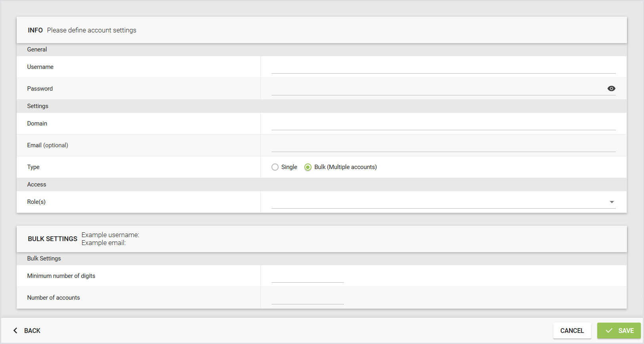Cancel the account creation
The height and width of the screenshot is (344, 644).
tap(572, 331)
